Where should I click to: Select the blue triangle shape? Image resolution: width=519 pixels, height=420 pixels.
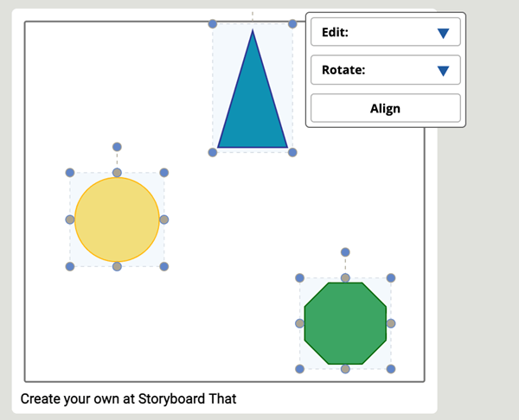pyautogui.click(x=253, y=99)
